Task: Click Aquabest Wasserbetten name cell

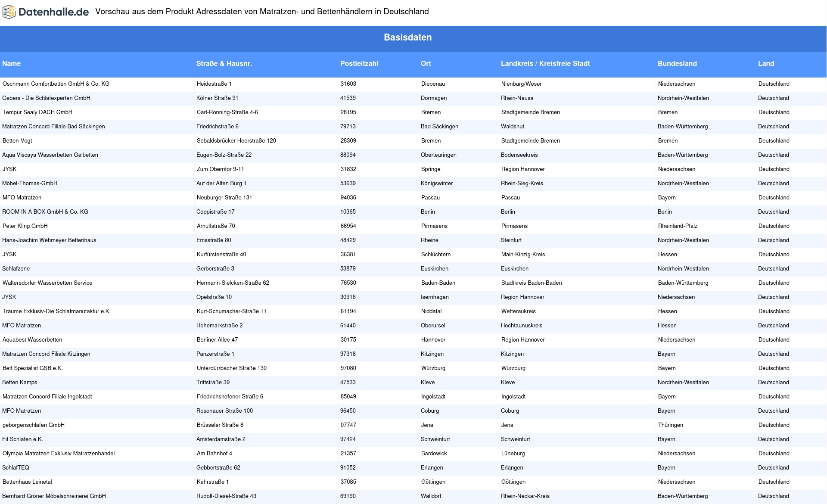Action: [x=32, y=340]
